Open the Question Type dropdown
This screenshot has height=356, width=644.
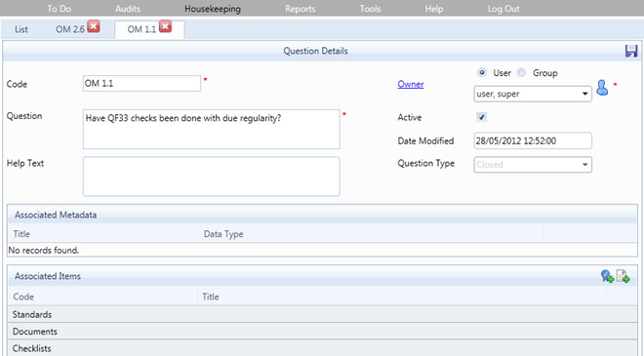point(533,165)
